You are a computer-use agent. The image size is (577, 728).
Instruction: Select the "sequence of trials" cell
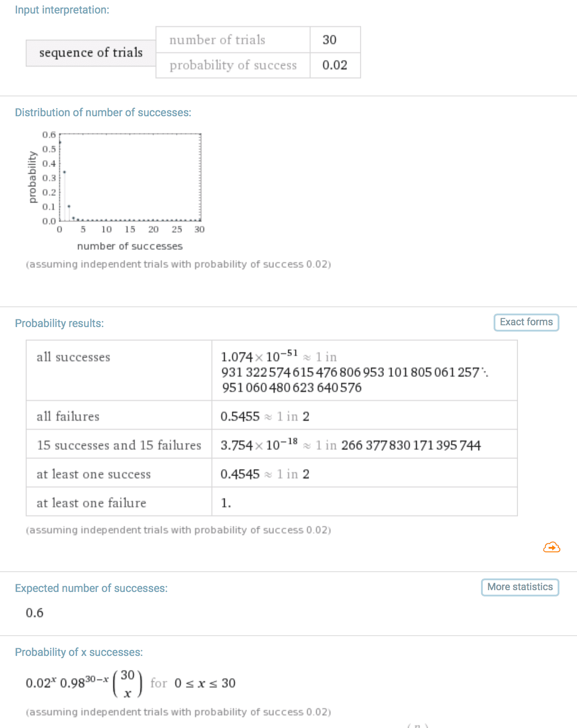pyautogui.click(x=91, y=53)
